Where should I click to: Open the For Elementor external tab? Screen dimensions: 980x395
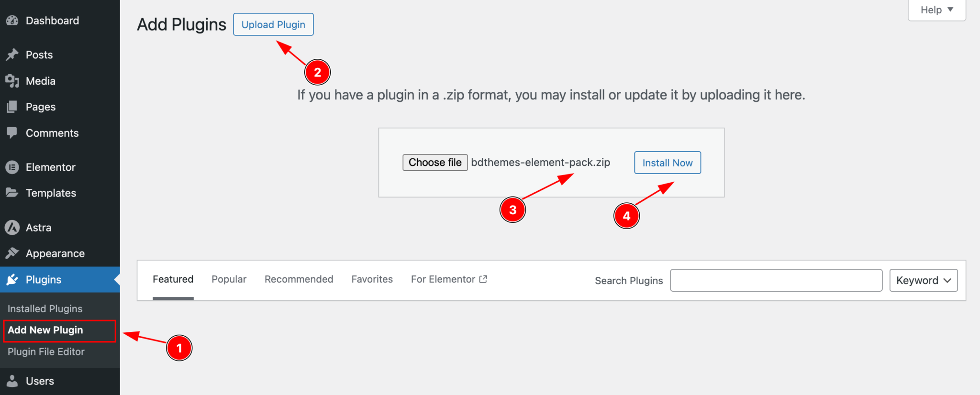tap(448, 279)
